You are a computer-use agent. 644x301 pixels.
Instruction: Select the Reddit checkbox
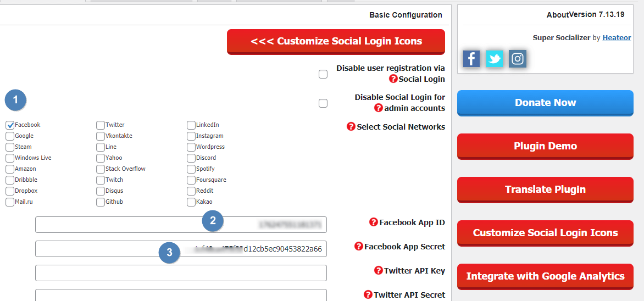point(191,191)
